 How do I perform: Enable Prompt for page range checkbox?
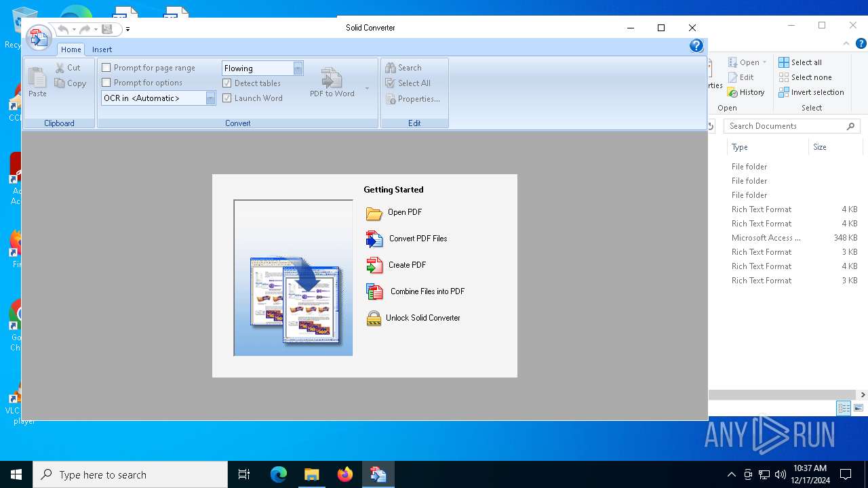pos(106,68)
